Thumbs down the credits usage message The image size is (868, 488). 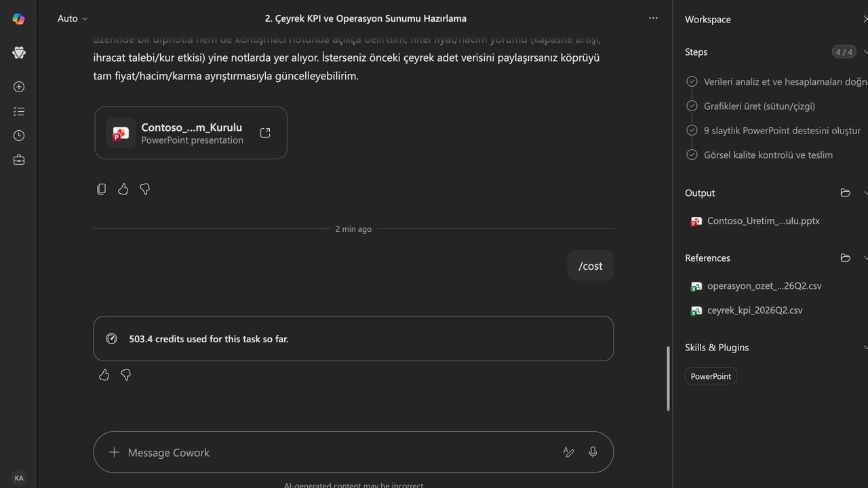pyautogui.click(x=125, y=375)
